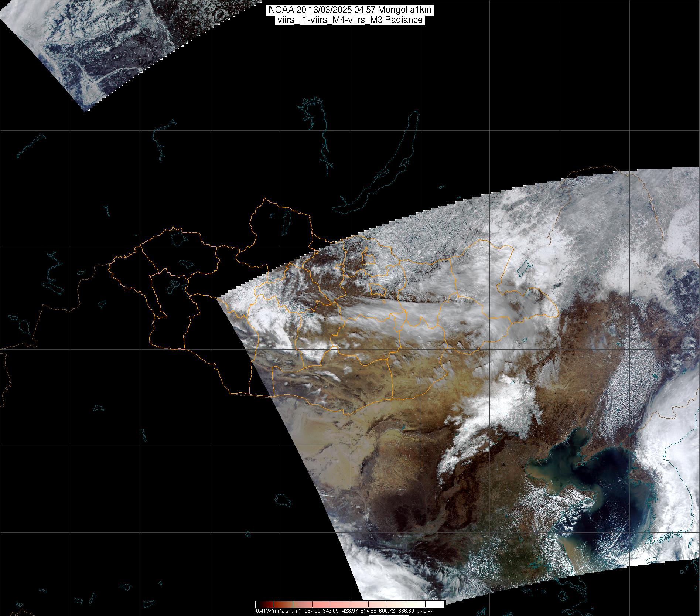Click the "772.47" scale value
The image size is (700, 616).
[425, 611]
